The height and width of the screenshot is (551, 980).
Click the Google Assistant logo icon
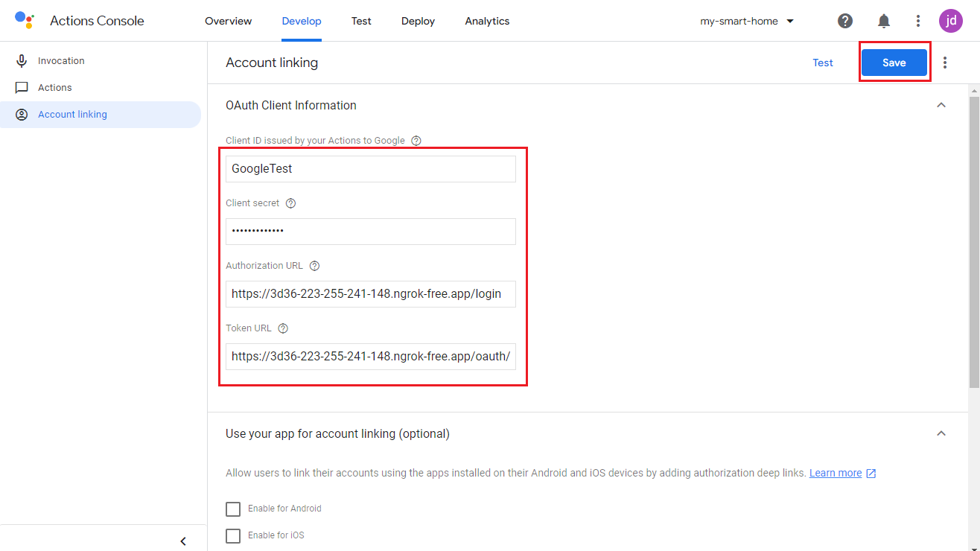pyautogui.click(x=24, y=20)
